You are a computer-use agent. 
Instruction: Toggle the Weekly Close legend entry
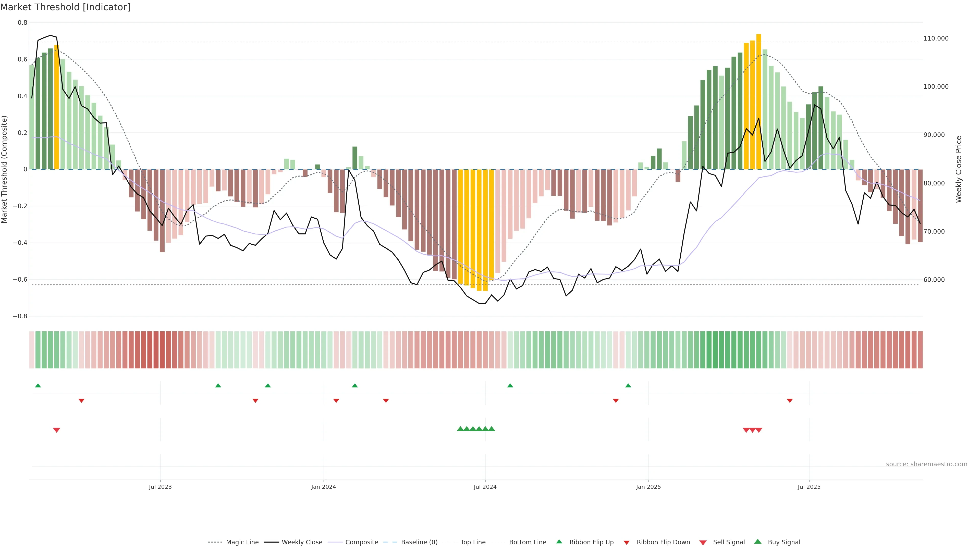[302, 542]
